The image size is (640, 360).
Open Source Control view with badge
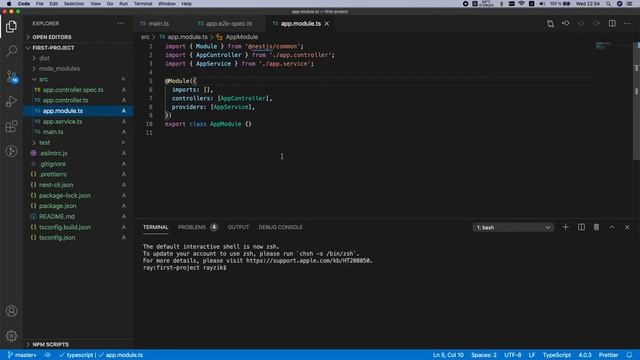pos(11,76)
